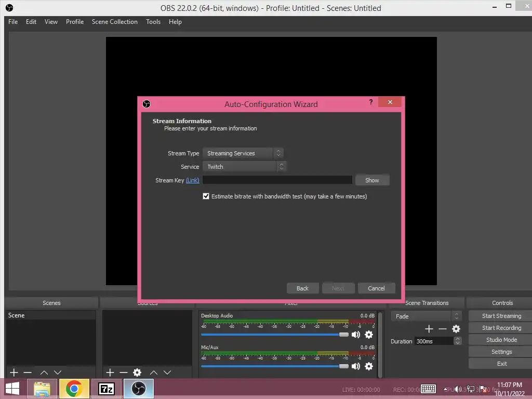Viewport: 532px width, 399px height.
Task: Add a new scene with the plus icon
Action: click(x=14, y=373)
